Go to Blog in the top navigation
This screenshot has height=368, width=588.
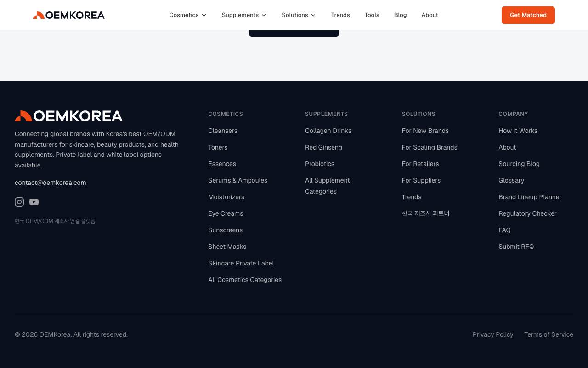pos(400,15)
